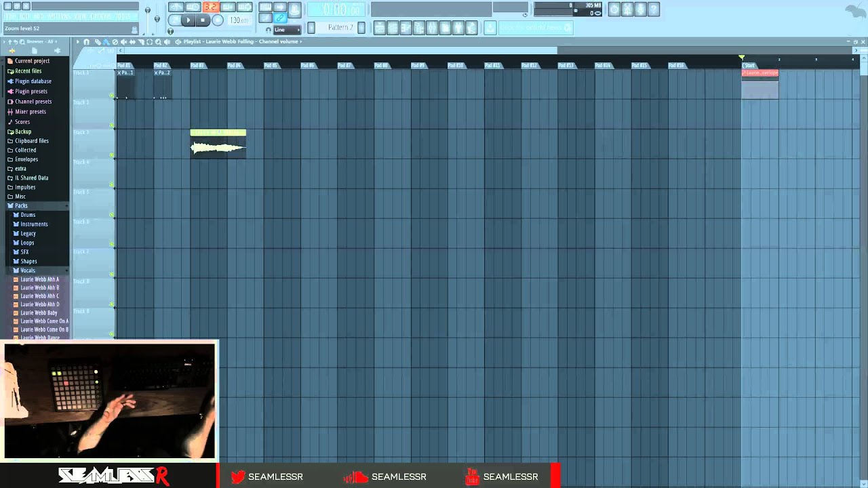
Task: Click the 130 tempo display
Action: click(239, 20)
